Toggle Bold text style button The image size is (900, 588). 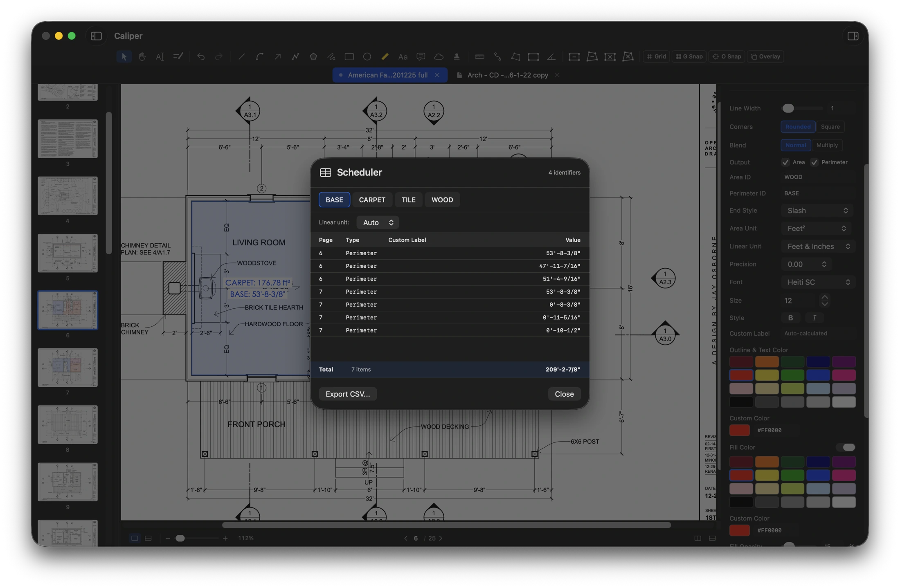point(790,318)
